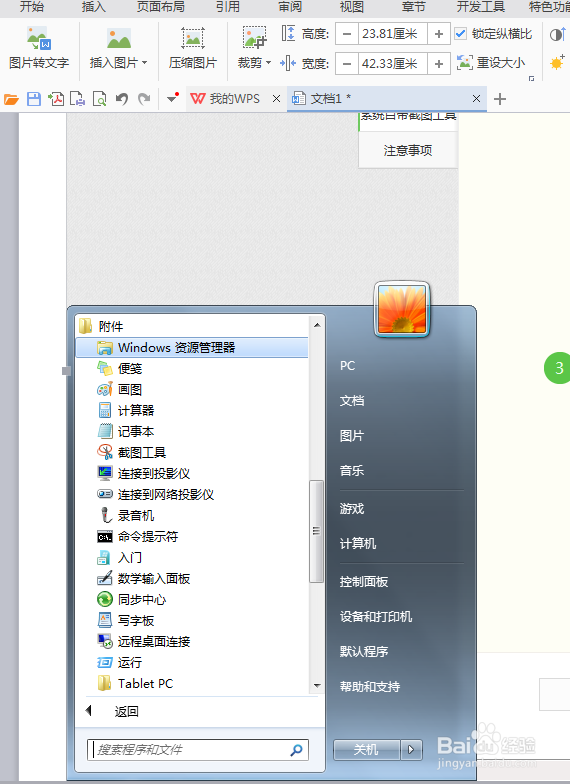The image size is (570, 784).
Task: Click the save disk icon
Action: [34, 99]
